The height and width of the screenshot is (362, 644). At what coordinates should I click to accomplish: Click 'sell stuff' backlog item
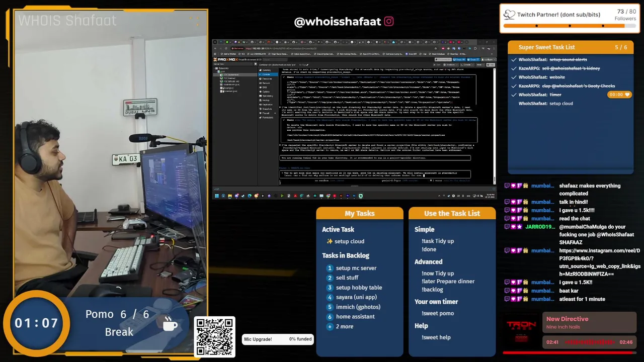point(347,278)
